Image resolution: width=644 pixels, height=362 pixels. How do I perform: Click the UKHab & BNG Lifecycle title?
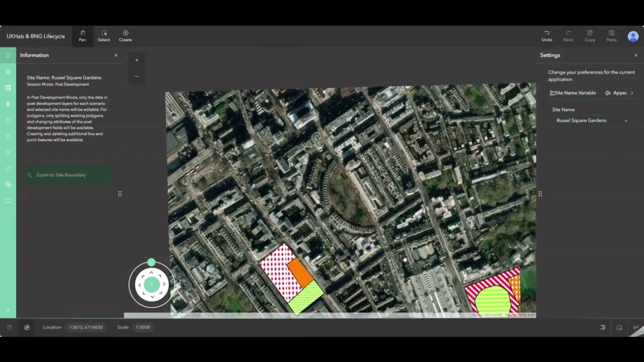pyautogui.click(x=36, y=36)
